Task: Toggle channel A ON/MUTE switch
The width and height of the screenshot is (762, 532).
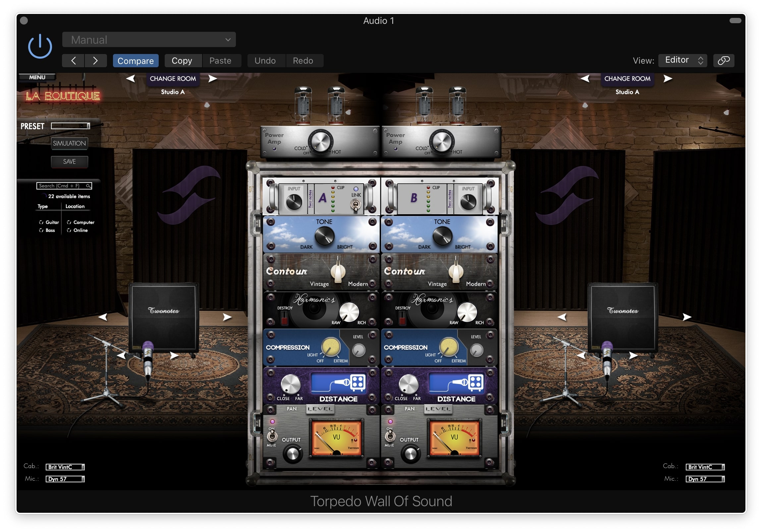Action: [272, 436]
